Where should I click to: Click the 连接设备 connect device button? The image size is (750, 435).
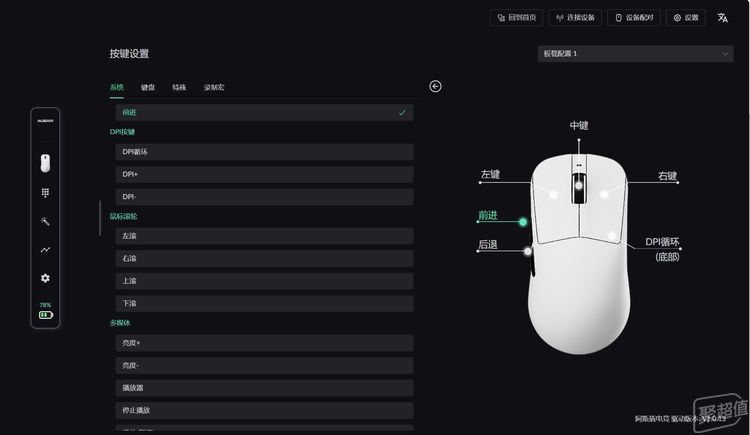click(575, 18)
